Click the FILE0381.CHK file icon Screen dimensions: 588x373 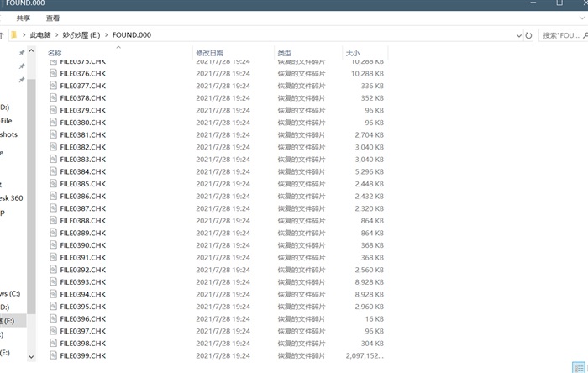pyautogui.click(x=53, y=135)
